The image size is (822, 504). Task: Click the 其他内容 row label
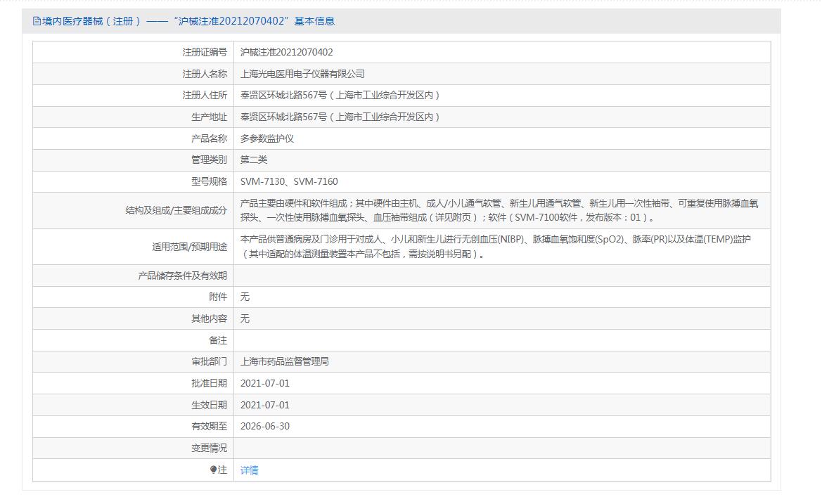[209, 318]
